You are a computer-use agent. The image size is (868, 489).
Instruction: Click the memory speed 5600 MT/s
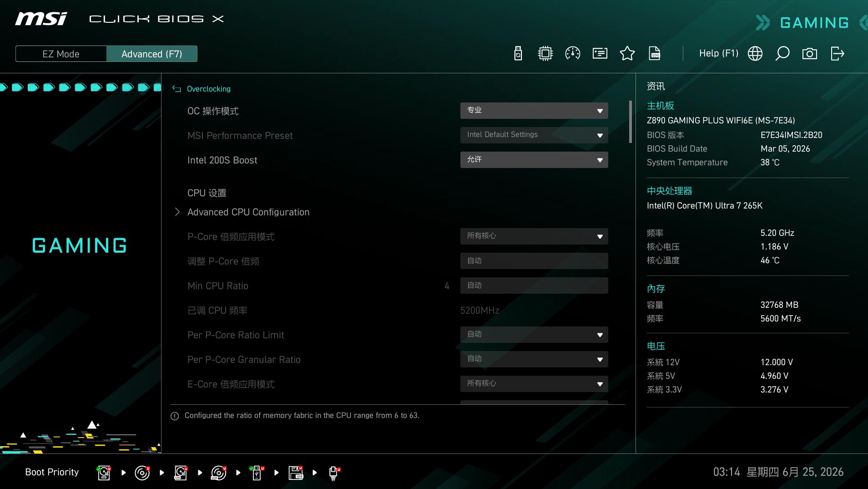(781, 319)
